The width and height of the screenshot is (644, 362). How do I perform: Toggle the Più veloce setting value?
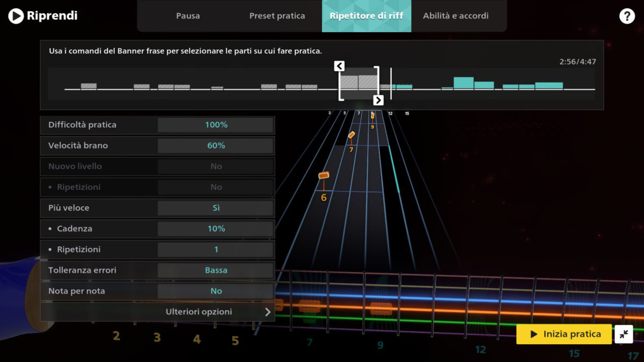tap(216, 208)
